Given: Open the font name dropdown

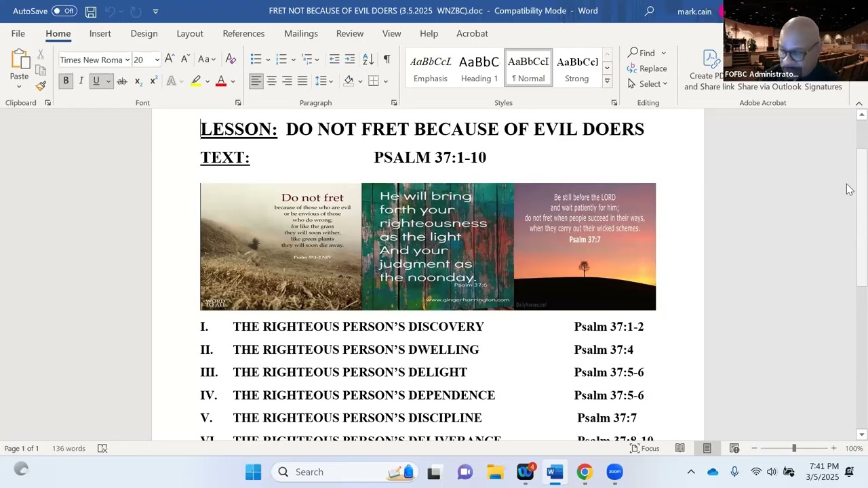Looking at the screenshot, I should click(x=127, y=60).
